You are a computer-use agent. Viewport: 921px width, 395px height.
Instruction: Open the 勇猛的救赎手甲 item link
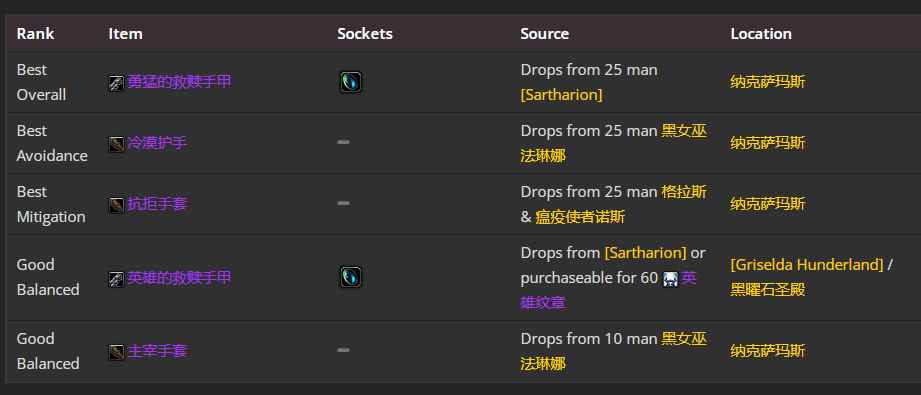tap(180, 82)
